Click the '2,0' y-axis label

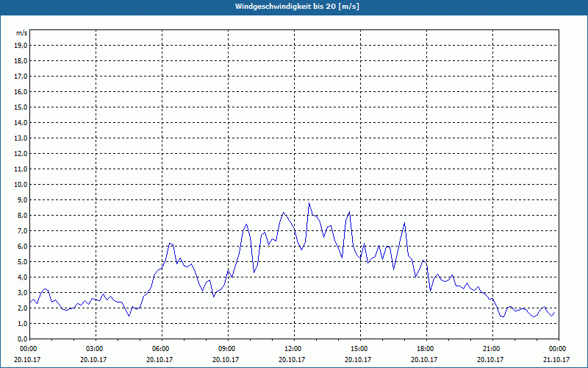22,308
